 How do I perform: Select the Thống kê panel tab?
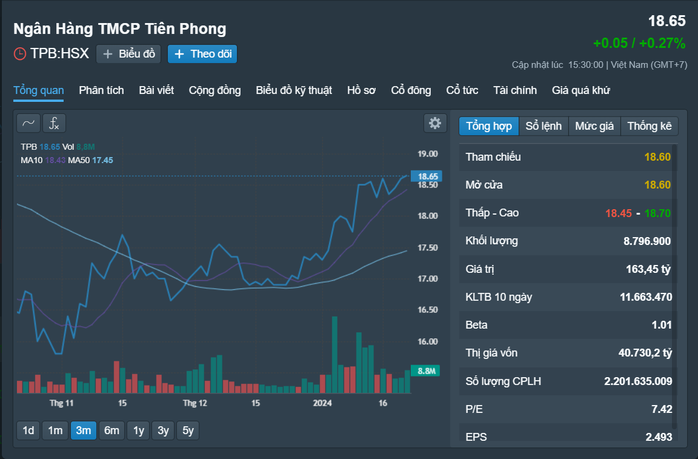pyautogui.click(x=649, y=126)
